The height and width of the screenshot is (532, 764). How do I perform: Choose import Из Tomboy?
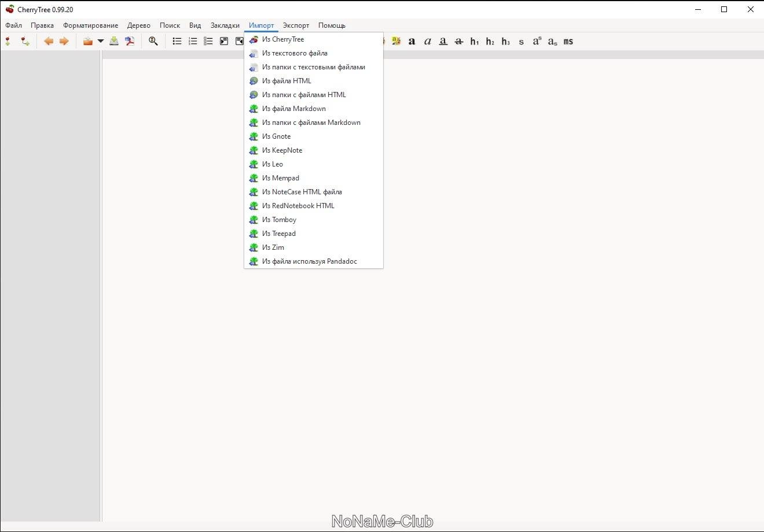(314, 220)
